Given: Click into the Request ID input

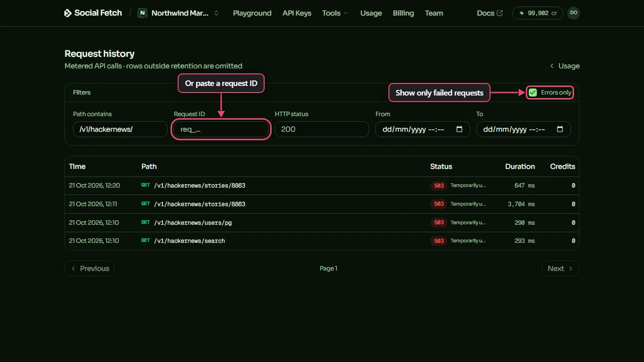Looking at the screenshot, I should coord(221,129).
